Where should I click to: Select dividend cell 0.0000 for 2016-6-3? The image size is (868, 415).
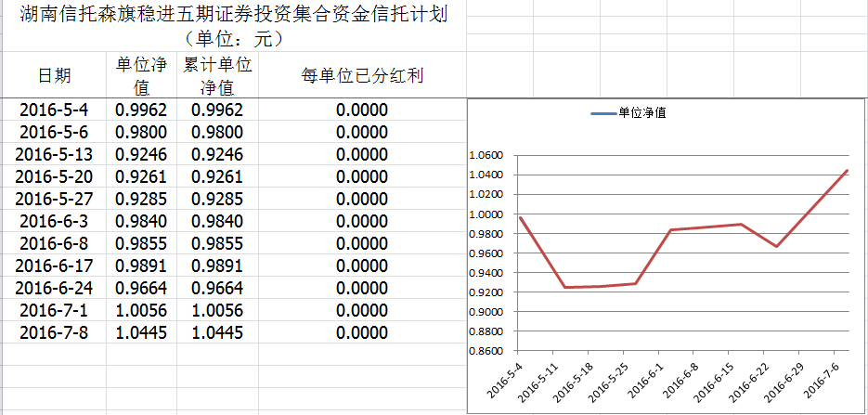pos(362,221)
